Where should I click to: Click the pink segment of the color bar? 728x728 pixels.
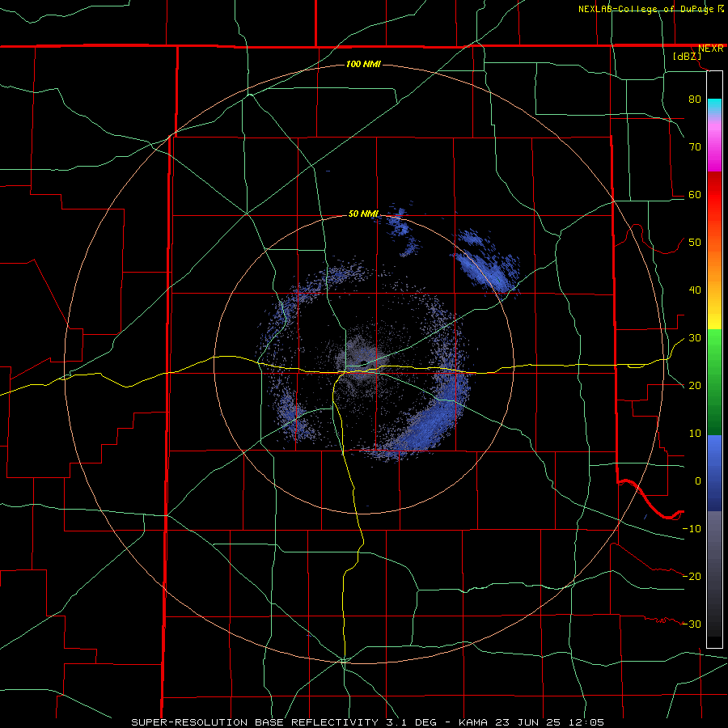pyautogui.click(x=714, y=144)
